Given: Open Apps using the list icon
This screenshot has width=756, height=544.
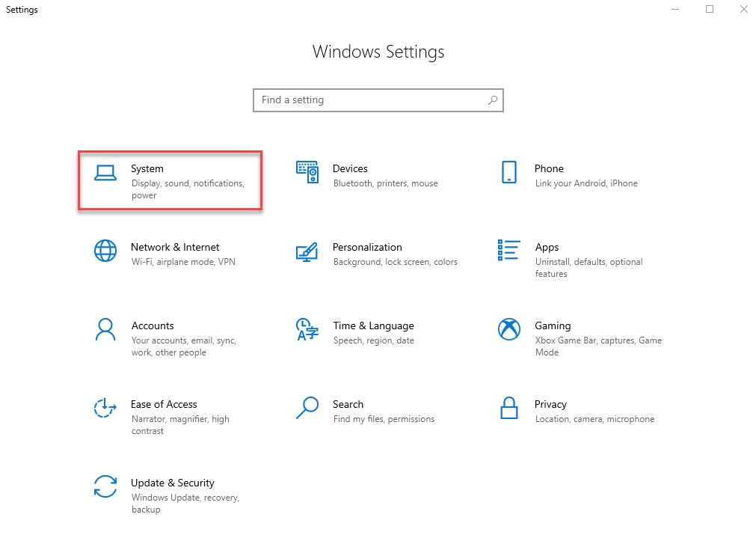Looking at the screenshot, I should [x=508, y=251].
